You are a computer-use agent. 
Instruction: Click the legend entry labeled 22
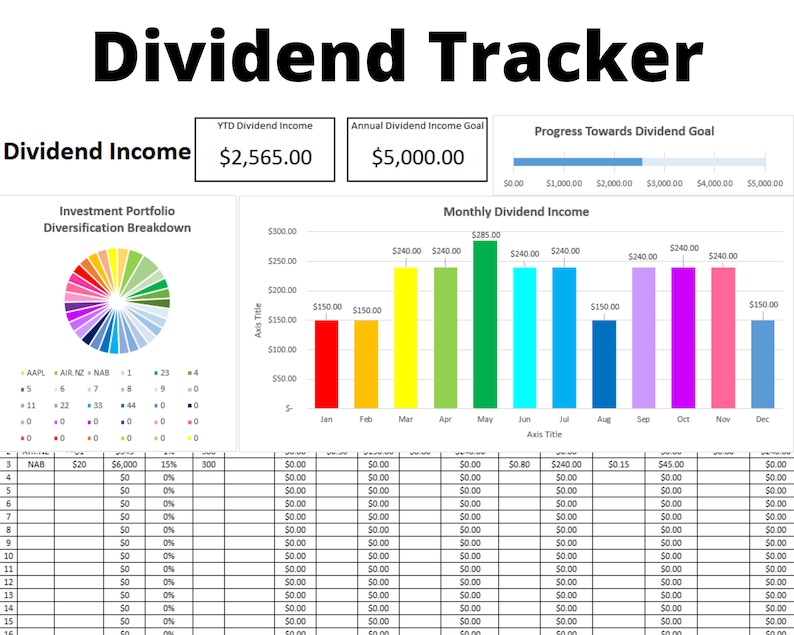(62, 405)
